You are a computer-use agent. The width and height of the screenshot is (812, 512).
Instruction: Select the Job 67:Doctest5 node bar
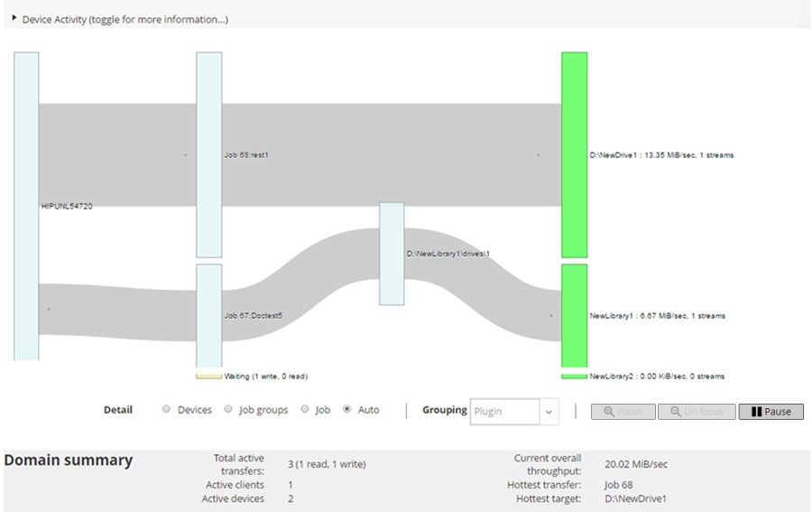point(208,315)
